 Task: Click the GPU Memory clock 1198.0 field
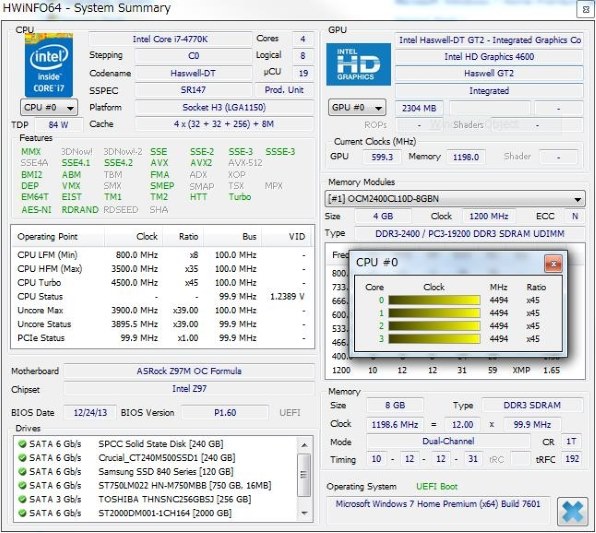click(x=466, y=157)
